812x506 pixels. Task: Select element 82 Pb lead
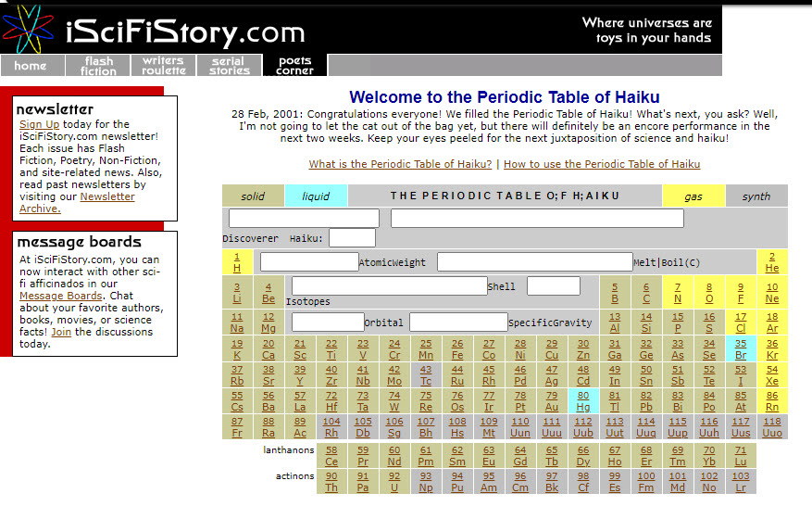(x=646, y=400)
